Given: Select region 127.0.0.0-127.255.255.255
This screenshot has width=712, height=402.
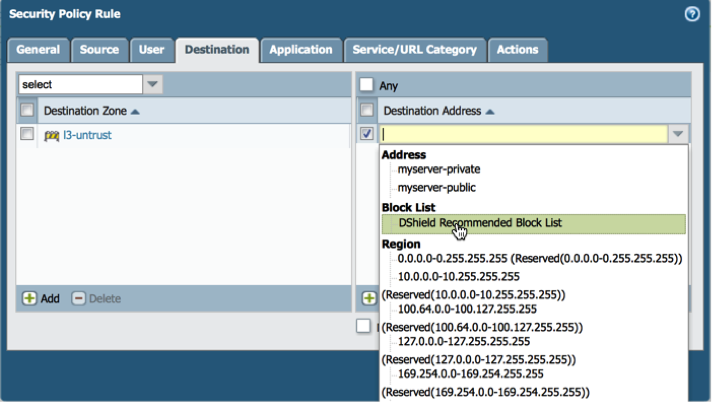Looking at the screenshot, I should tap(464, 342).
